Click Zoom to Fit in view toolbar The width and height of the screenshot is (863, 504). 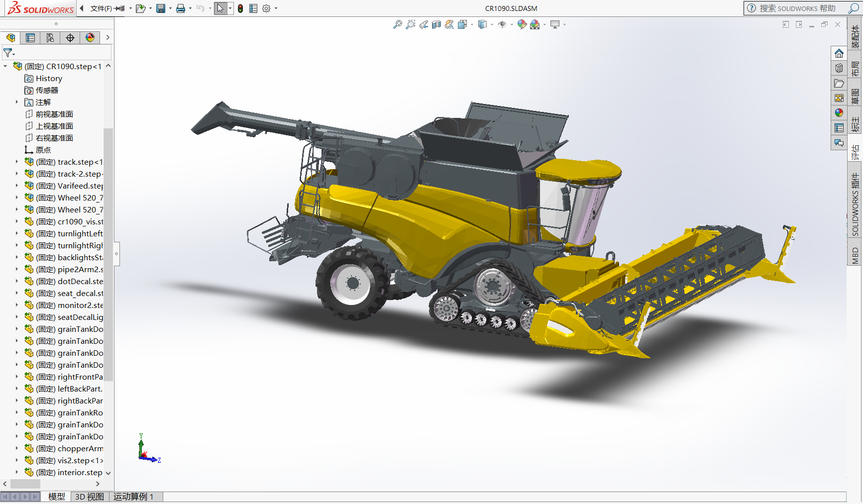[x=397, y=24]
